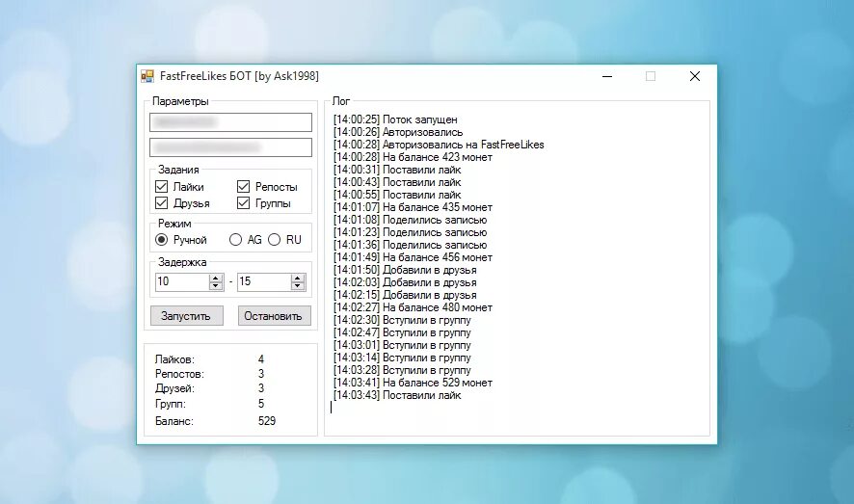This screenshot has height=504, width=854.
Task: Minimize the FastFreeLikes window
Action: pos(607,76)
